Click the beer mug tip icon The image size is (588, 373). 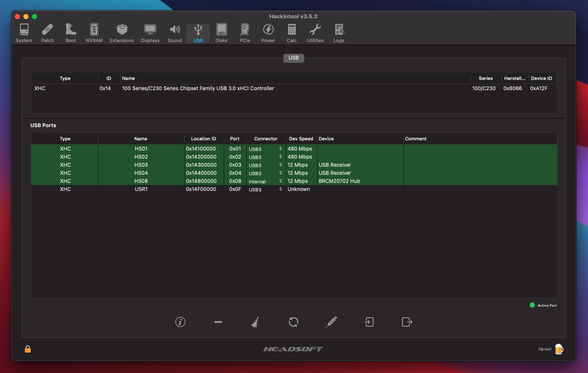(x=559, y=349)
